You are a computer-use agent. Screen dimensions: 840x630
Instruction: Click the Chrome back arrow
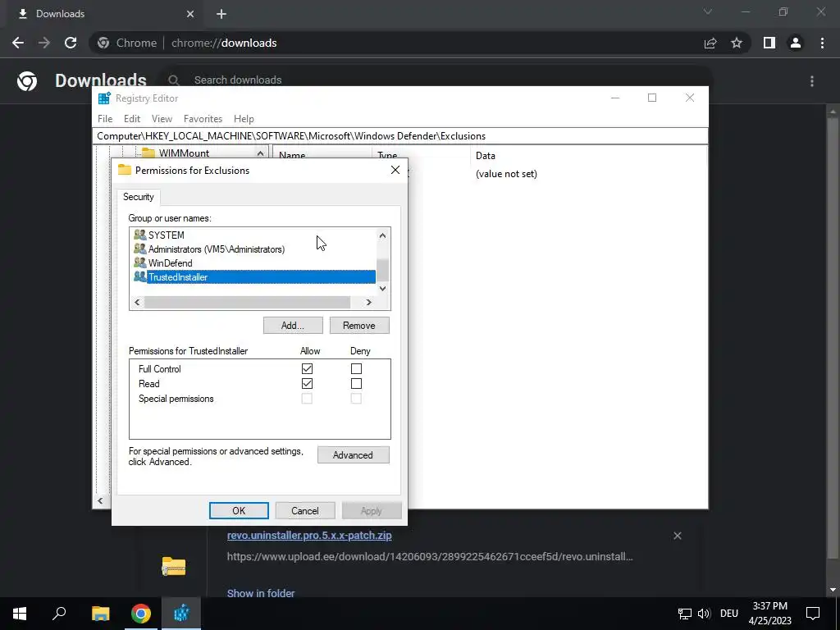pos(18,43)
